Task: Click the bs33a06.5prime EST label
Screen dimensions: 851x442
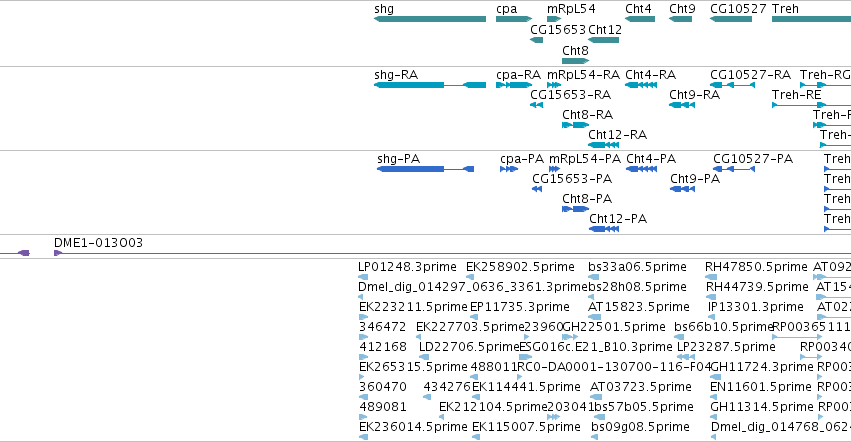Action: 637,267
